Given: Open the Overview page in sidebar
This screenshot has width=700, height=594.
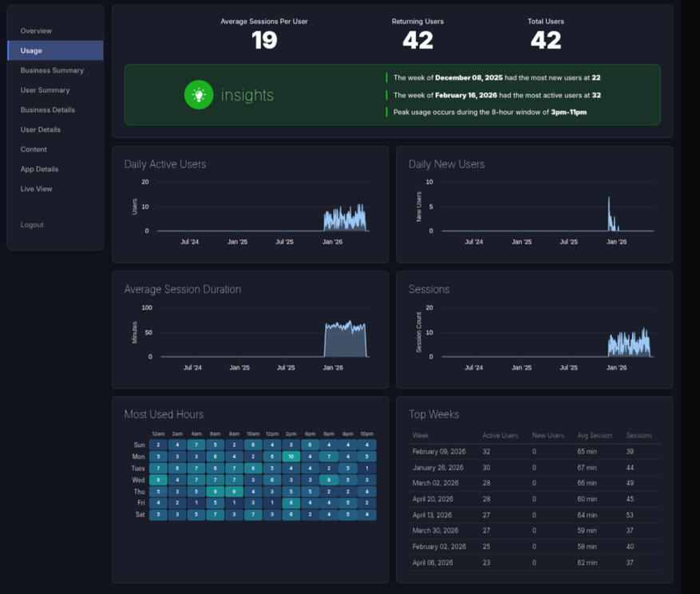Looking at the screenshot, I should point(36,31).
